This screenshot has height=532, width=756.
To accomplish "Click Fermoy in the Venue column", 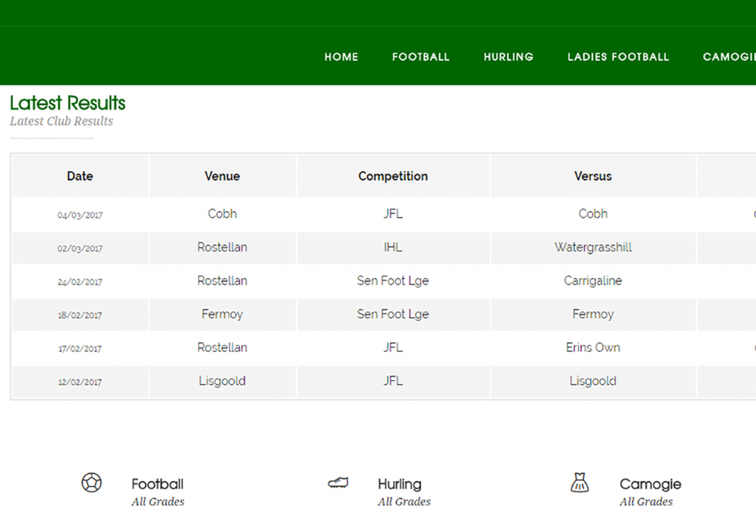I will point(222,314).
